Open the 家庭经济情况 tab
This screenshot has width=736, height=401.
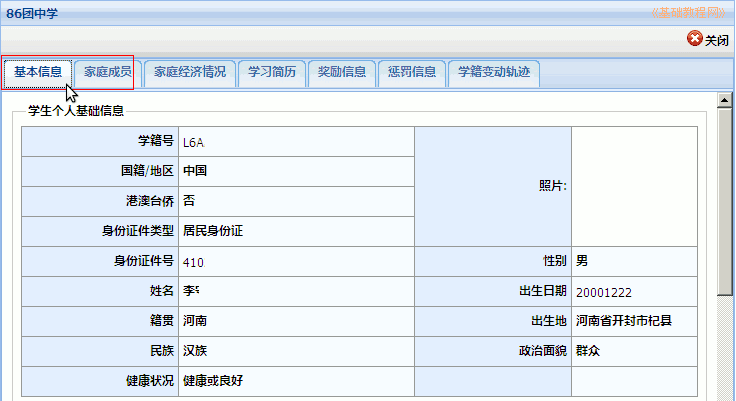[190, 73]
